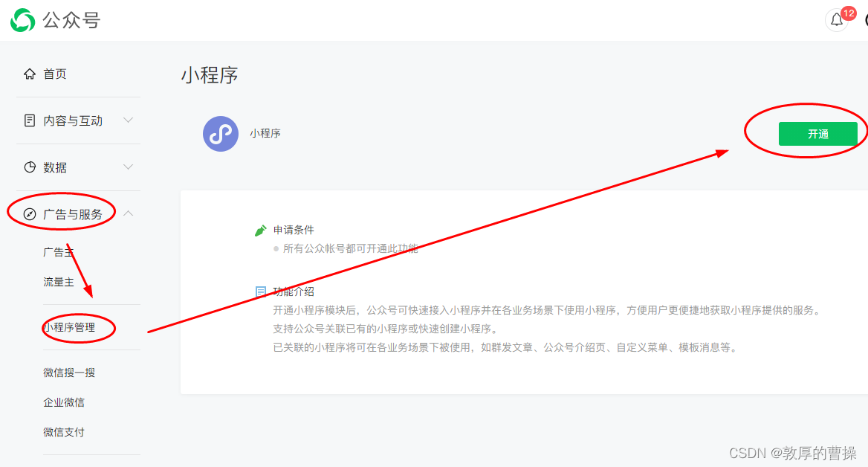868x467 pixels.
Task: Click the line starting 开通小程序模块后
Action: [547, 310]
